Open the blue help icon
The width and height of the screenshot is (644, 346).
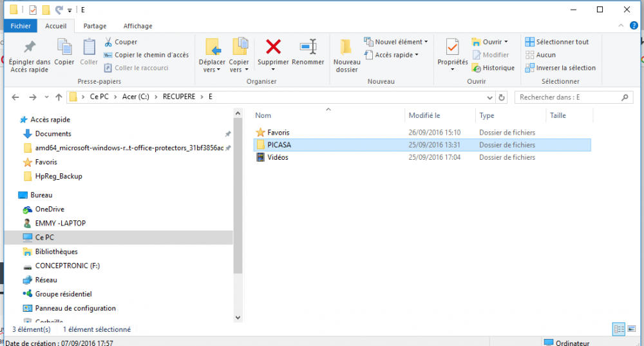(634, 26)
